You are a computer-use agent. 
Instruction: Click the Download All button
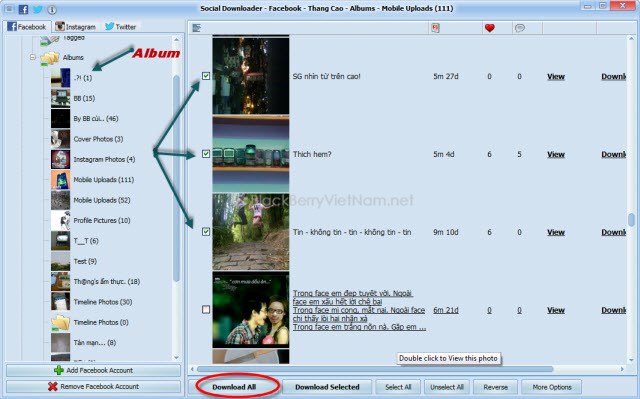click(x=234, y=387)
